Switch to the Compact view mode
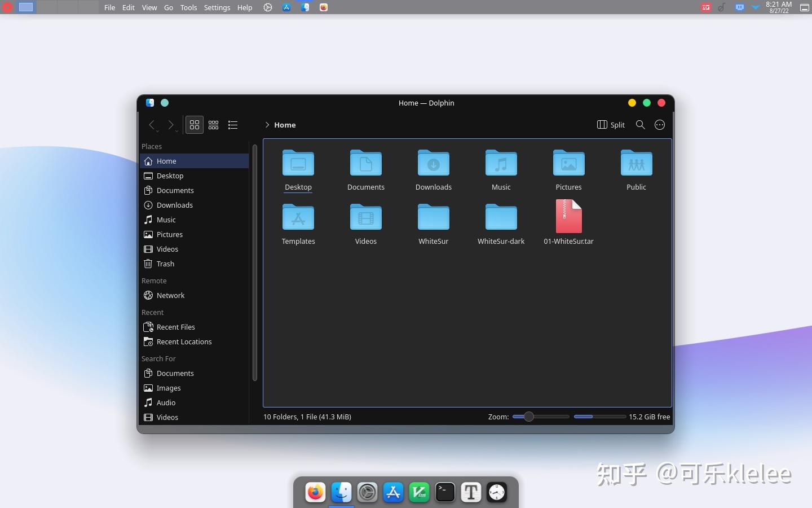This screenshot has height=508, width=812. click(x=213, y=125)
